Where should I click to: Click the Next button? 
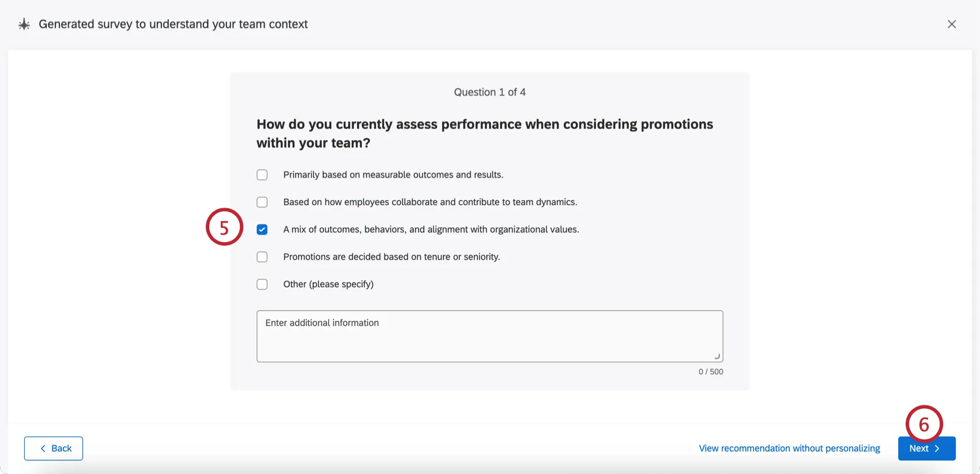[926, 448]
